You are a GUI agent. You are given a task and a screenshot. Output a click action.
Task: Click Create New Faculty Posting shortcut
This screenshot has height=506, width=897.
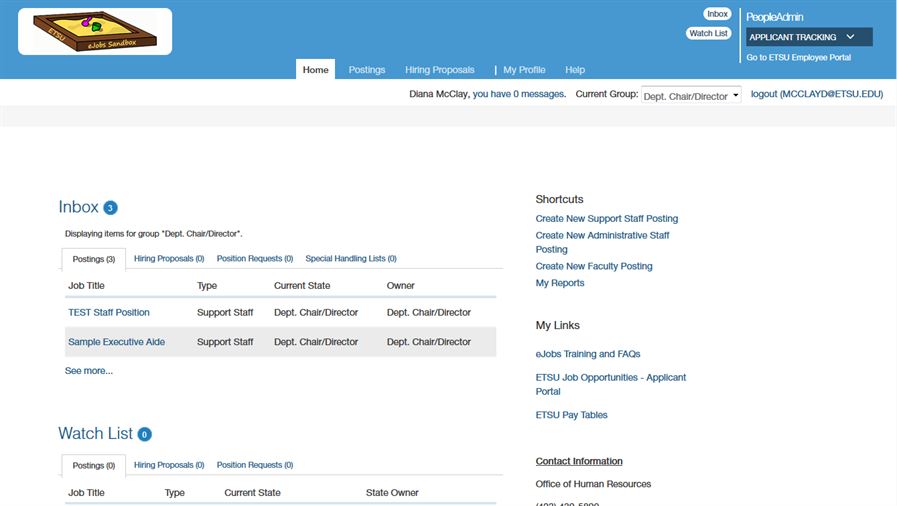594,266
